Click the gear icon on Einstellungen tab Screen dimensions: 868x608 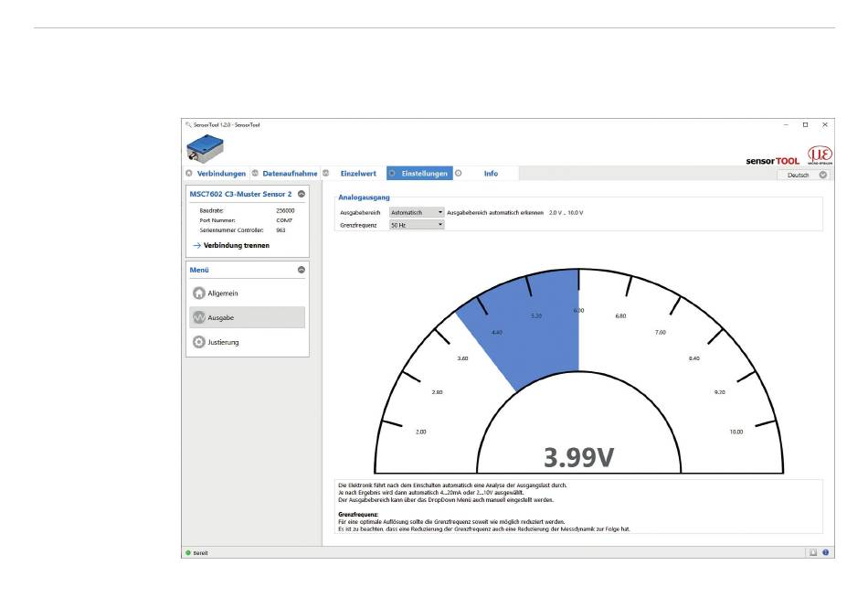[392, 174]
